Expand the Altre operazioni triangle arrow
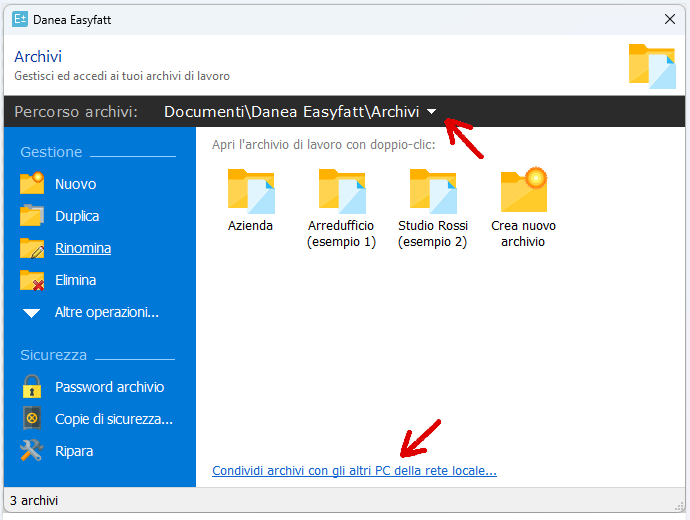The width and height of the screenshot is (690, 520). [32, 313]
